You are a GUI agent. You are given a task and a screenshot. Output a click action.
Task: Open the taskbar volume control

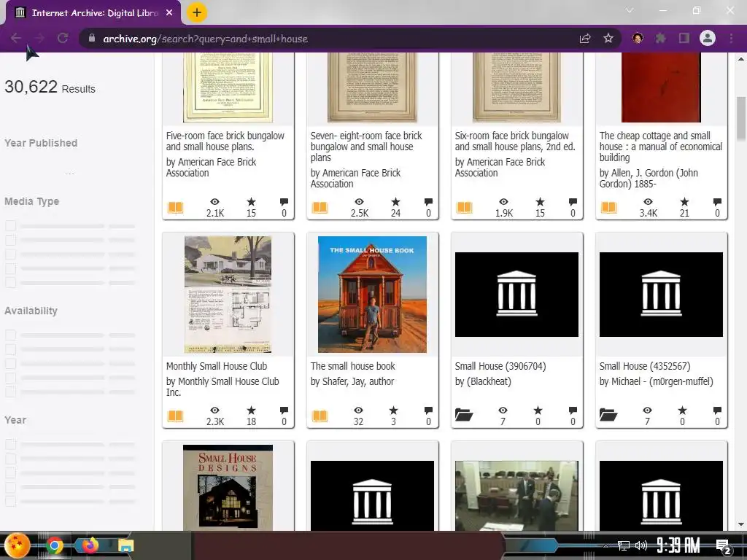(x=641, y=545)
